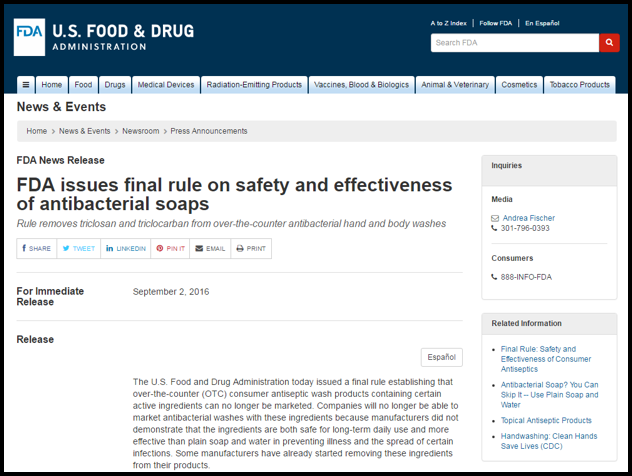632x476 pixels.
Task: Click the Español button above the release text
Action: (441, 357)
